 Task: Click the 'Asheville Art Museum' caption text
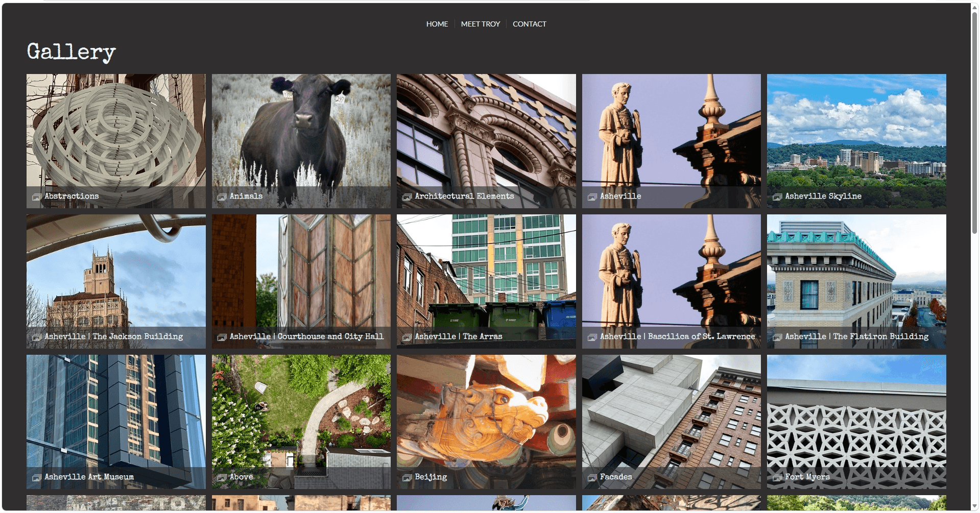point(89,477)
